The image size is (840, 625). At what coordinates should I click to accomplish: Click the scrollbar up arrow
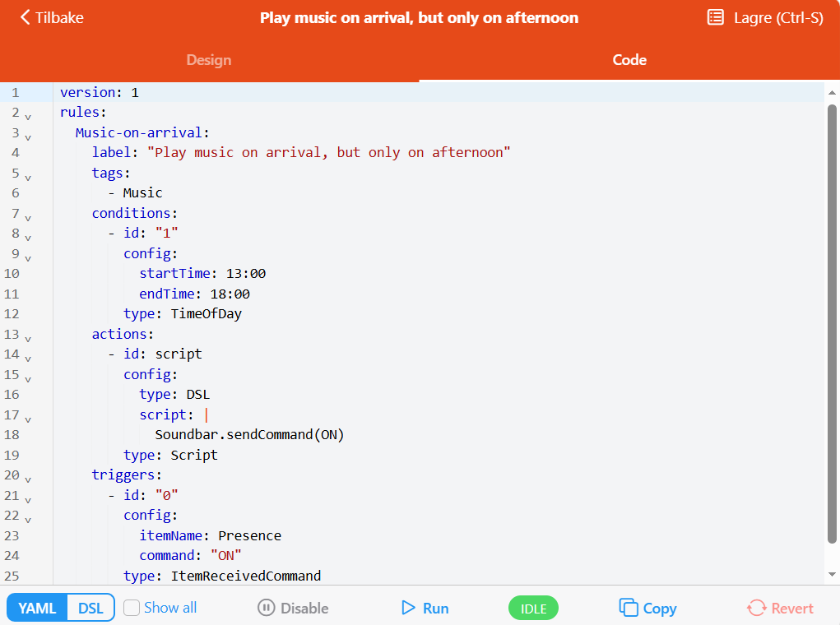point(832,93)
